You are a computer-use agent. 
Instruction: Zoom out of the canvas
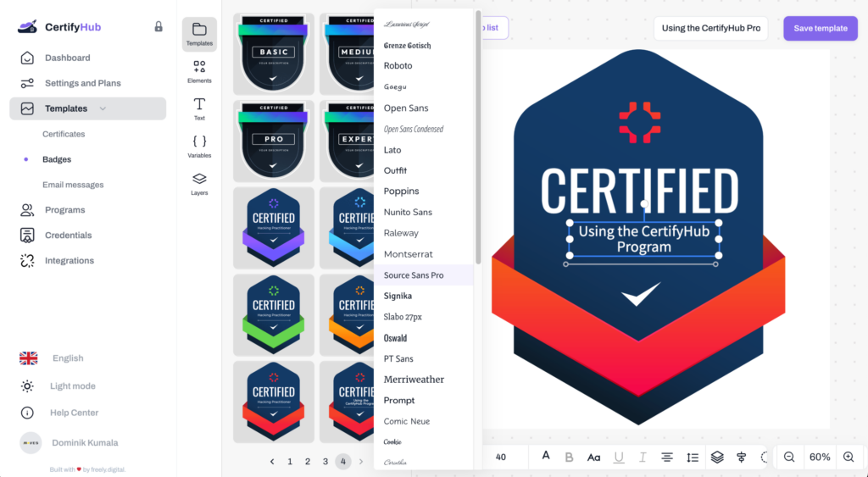789,457
